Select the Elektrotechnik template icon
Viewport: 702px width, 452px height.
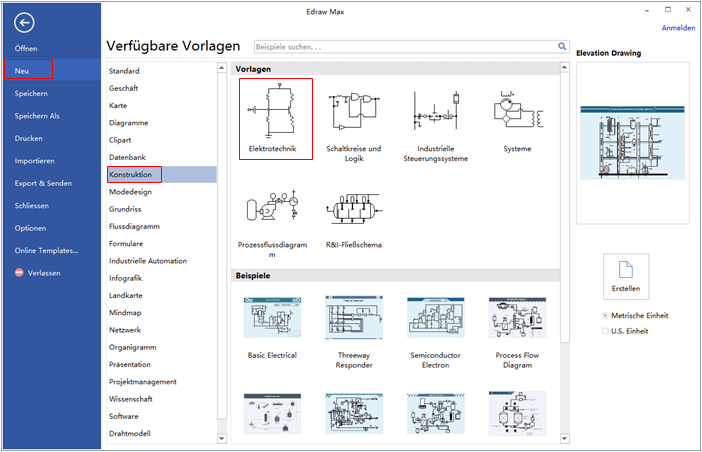272,109
